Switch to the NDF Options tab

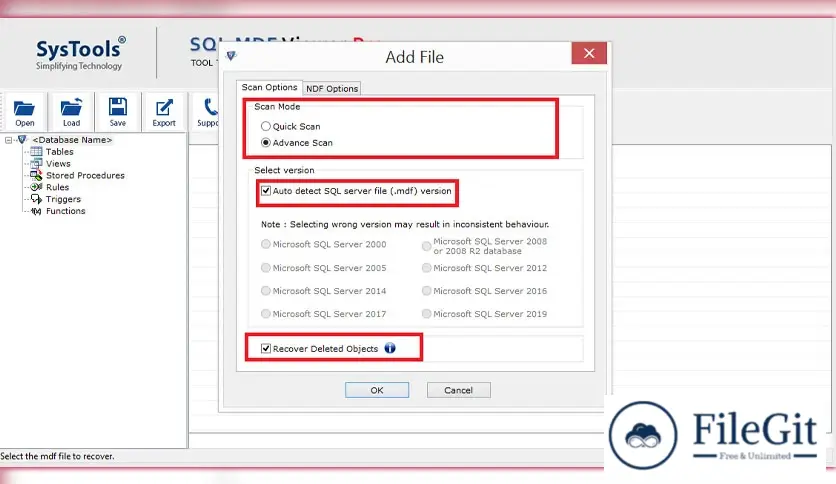332,88
